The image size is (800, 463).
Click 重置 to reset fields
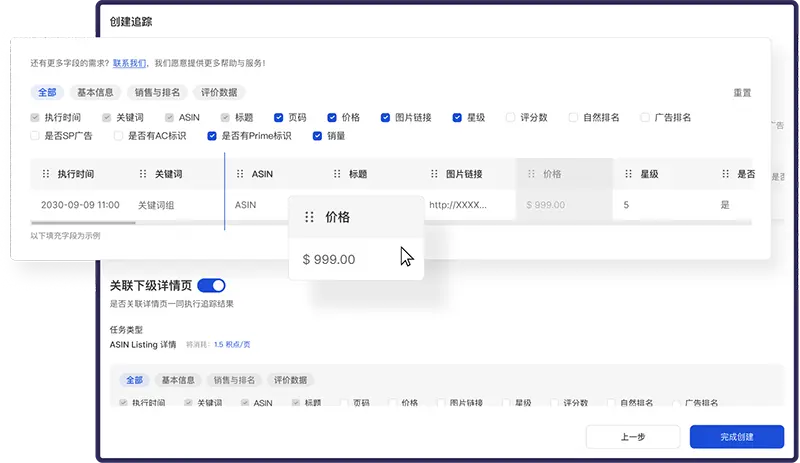pyautogui.click(x=742, y=93)
